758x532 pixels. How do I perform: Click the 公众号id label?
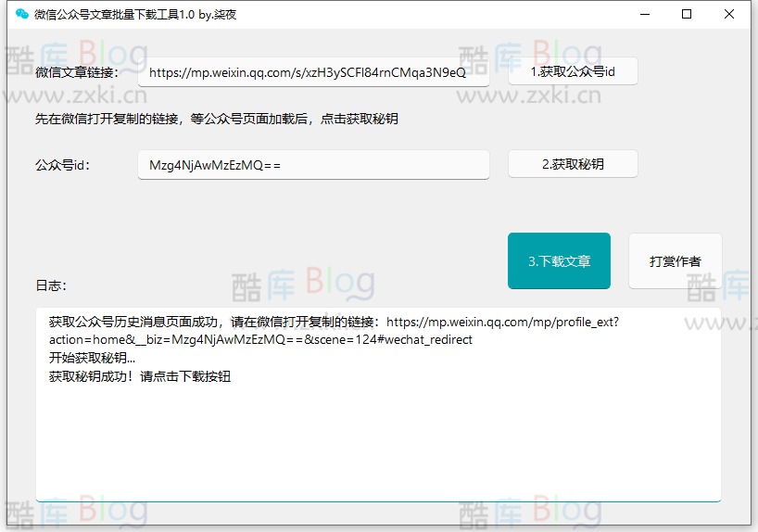(62, 165)
